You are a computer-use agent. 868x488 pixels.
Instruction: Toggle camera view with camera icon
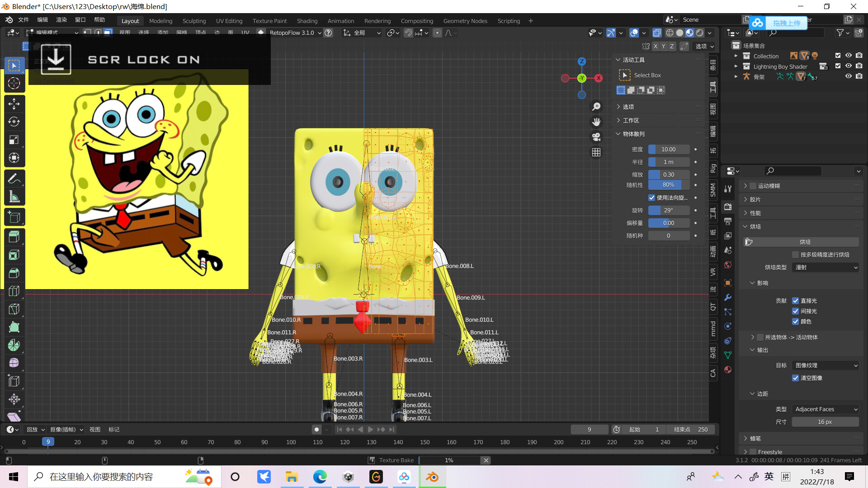596,137
